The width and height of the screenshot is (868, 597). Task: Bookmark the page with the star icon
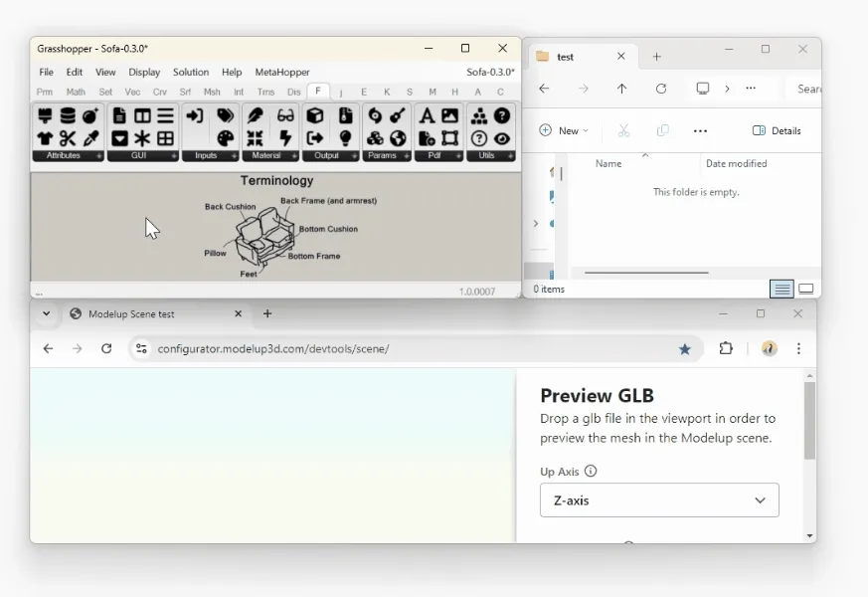click(684, 348)
